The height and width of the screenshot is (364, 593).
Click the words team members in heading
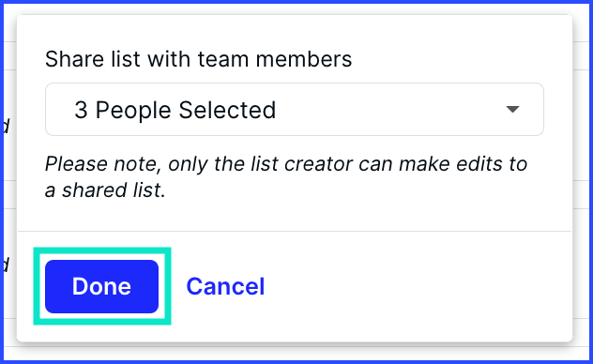(275, 59)
